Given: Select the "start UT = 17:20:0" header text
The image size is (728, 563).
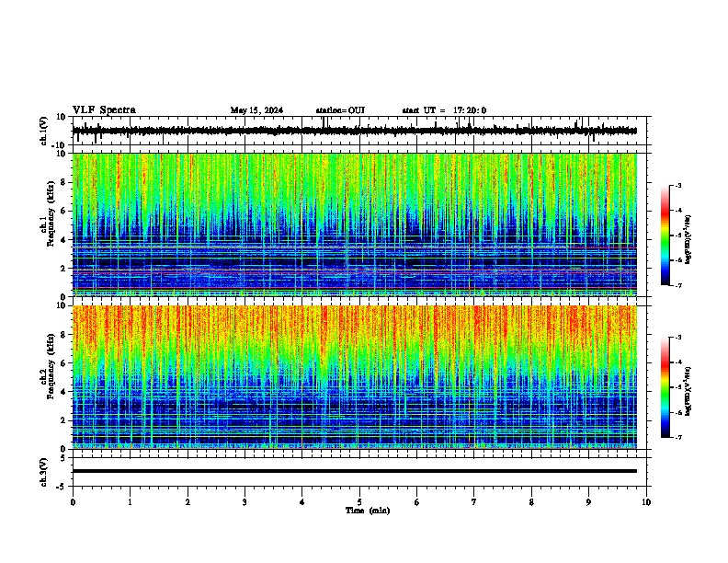Looking at the screenshot, I should click(444, 110).
